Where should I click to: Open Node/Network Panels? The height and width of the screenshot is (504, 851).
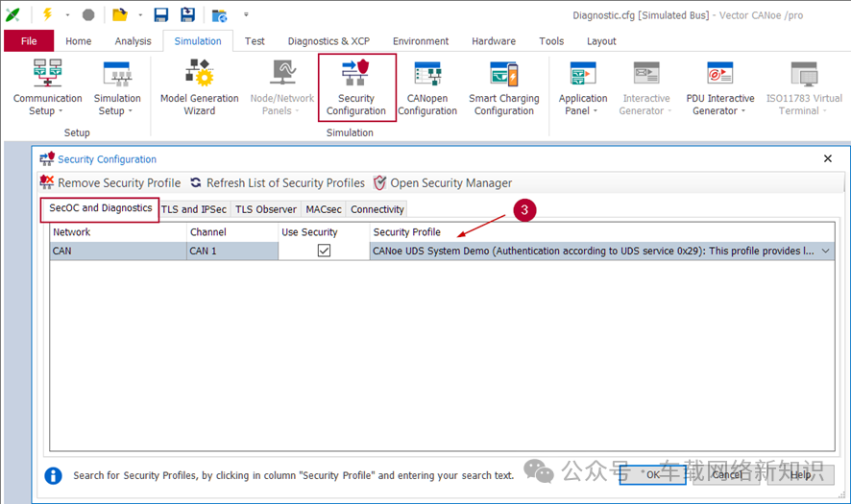[x=282, y=88]
